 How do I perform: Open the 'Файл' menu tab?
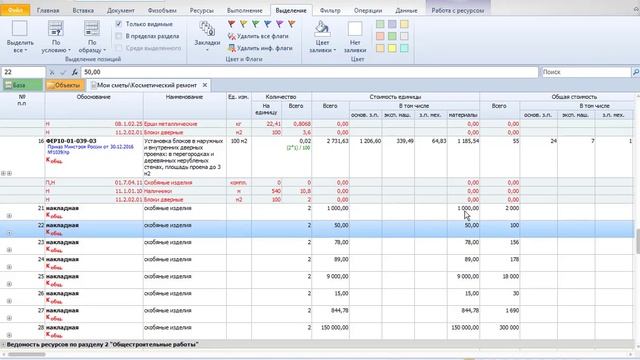[15, 10]
